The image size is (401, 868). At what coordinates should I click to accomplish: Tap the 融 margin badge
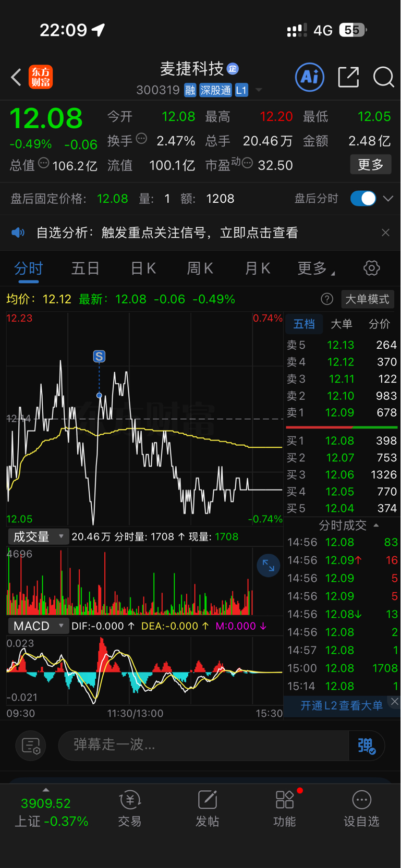coord(190,90)
